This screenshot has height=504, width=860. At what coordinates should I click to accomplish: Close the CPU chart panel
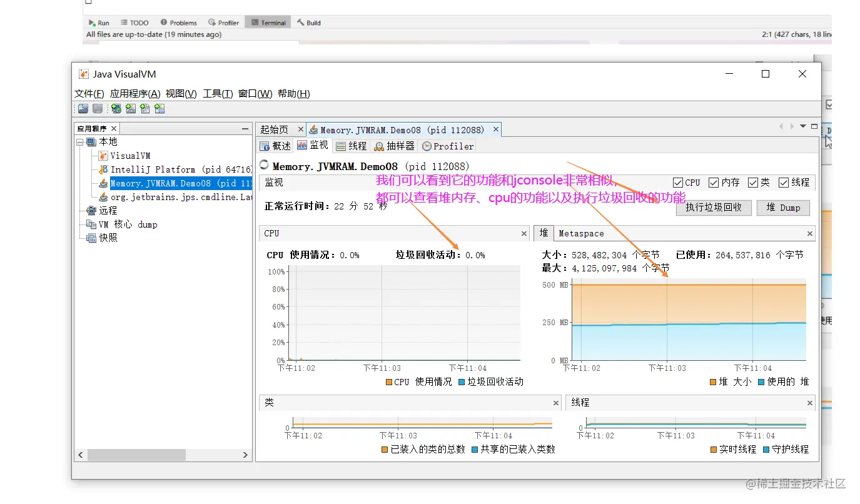524,233
